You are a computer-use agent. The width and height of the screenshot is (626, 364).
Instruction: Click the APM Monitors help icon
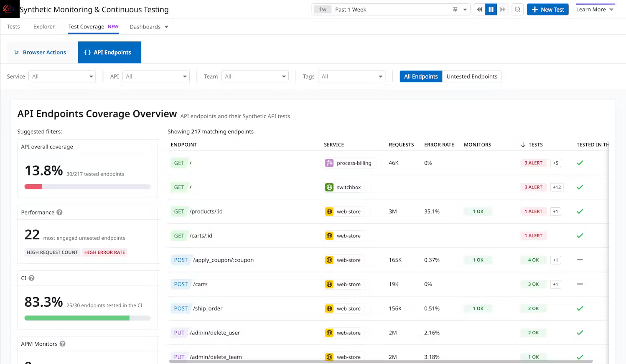[62, 344]
